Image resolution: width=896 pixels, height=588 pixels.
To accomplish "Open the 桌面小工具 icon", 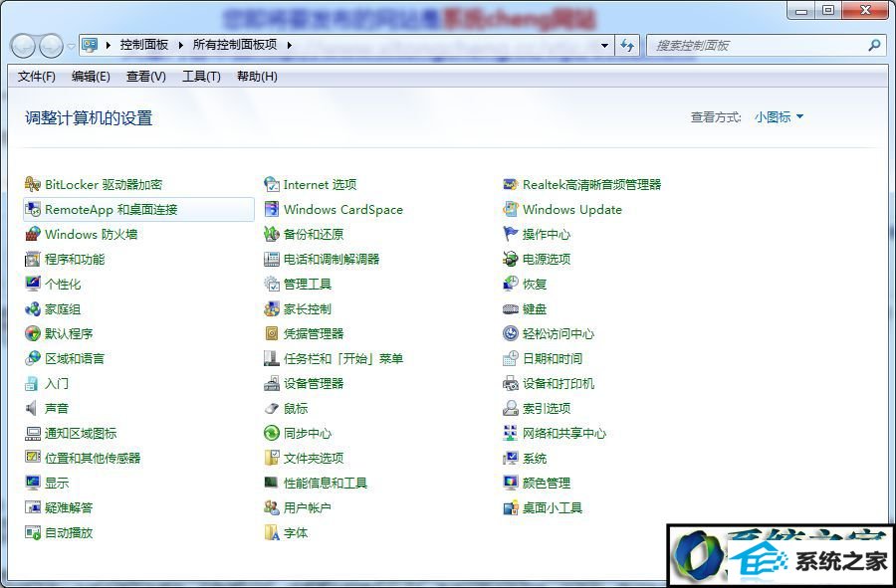I will click(x=511, y=507).
